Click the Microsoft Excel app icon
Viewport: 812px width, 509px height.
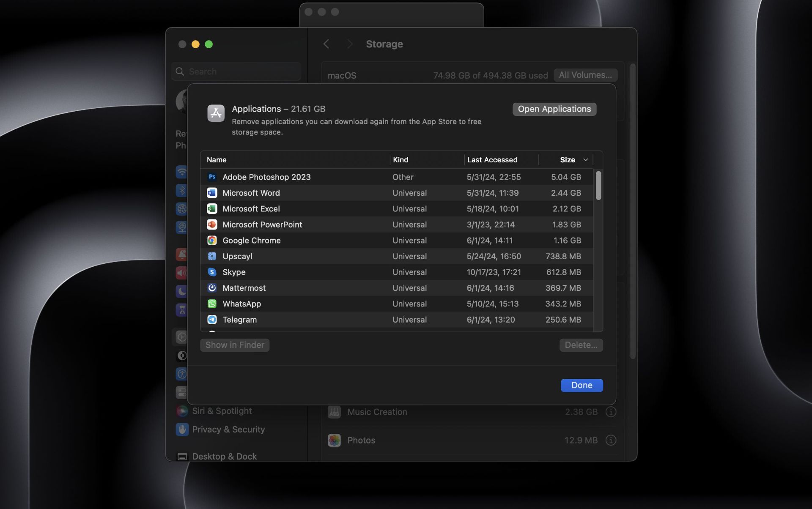(x=212, y=209)
